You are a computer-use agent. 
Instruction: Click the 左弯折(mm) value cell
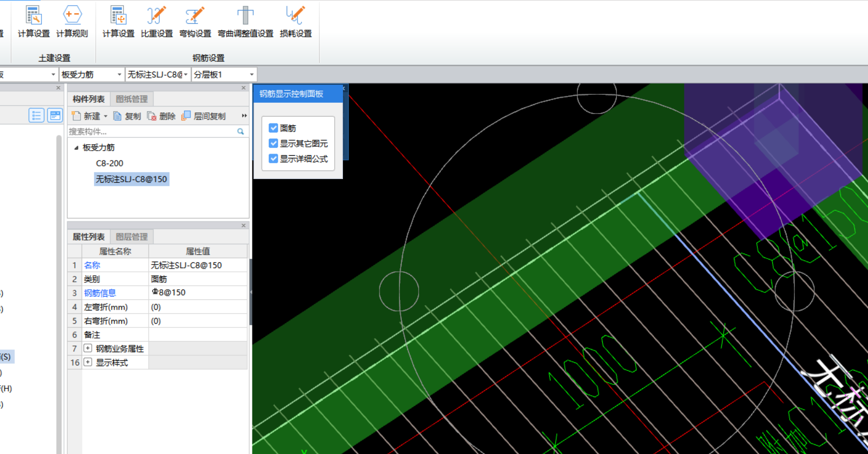pyautogui.click(x=198, y=307)
